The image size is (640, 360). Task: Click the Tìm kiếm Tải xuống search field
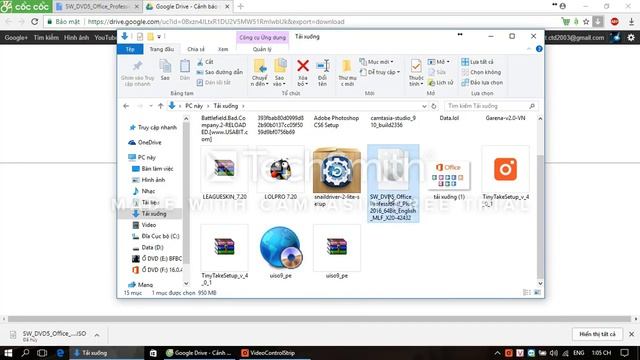(491, 106)
